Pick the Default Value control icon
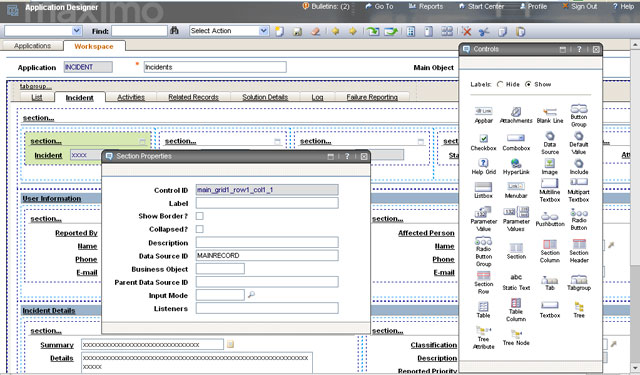 coord(579,136)
